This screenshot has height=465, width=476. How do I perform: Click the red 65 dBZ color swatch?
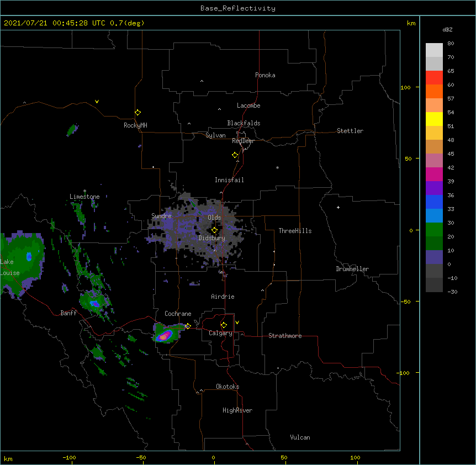(434, 78)
